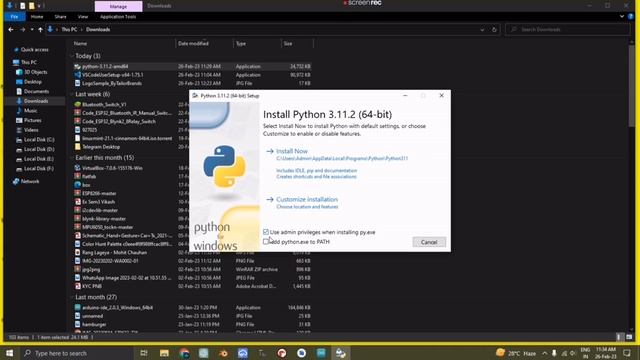Open Pictures folder in sidebar
The height and width of the screenshot is (360, 640).
(x=32, y=120)
